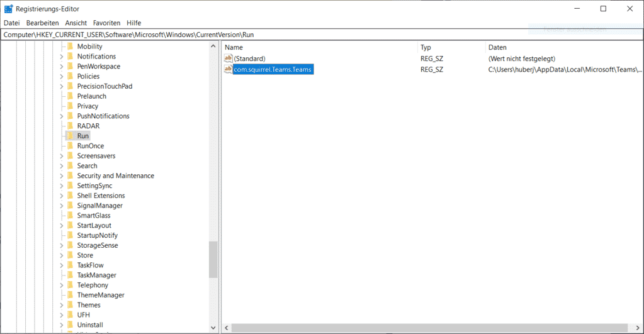
Task: Select the TaskFlow tree key
Action: [91, 265]
